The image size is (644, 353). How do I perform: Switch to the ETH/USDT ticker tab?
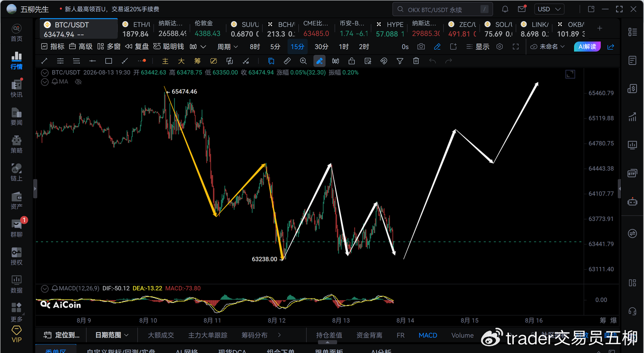[x=136, y=29]
